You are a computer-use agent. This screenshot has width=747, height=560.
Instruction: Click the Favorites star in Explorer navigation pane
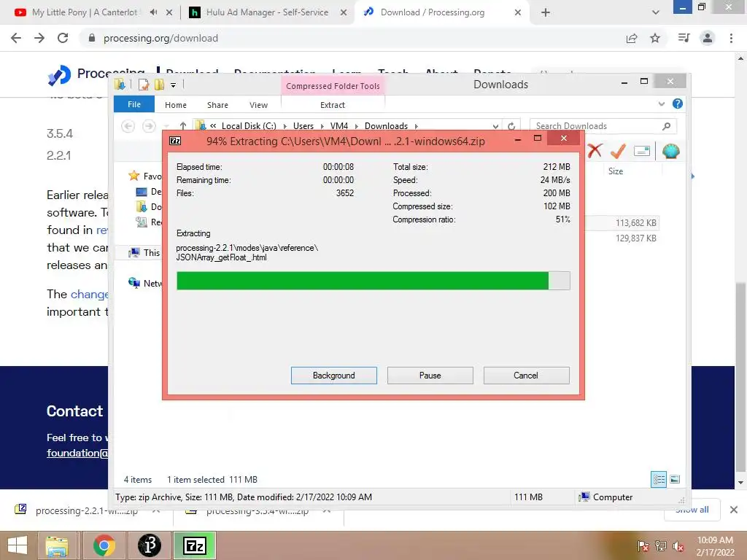134,176
